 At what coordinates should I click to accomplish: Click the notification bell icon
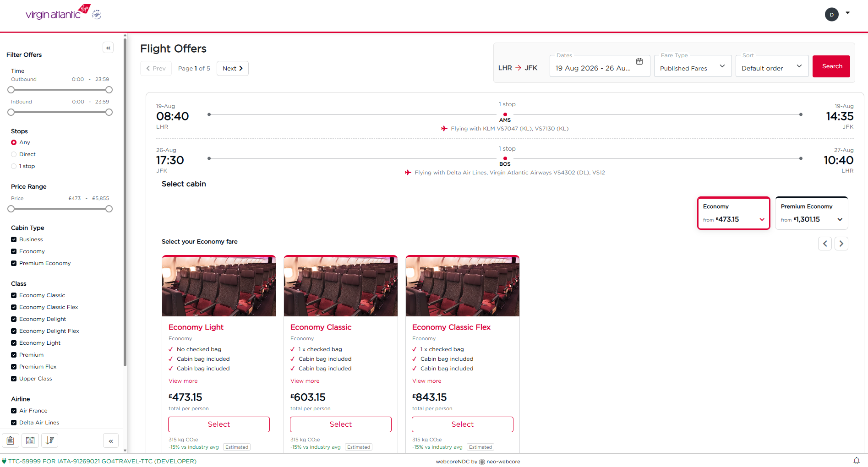click(x=856, y=461)
